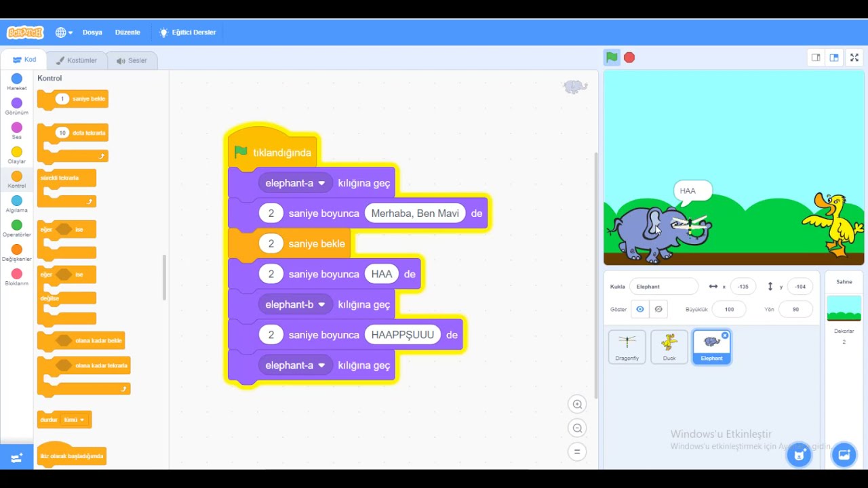The image size is (868, 488).
Task: Select the Görünüm block category
Action: [17, 107]
